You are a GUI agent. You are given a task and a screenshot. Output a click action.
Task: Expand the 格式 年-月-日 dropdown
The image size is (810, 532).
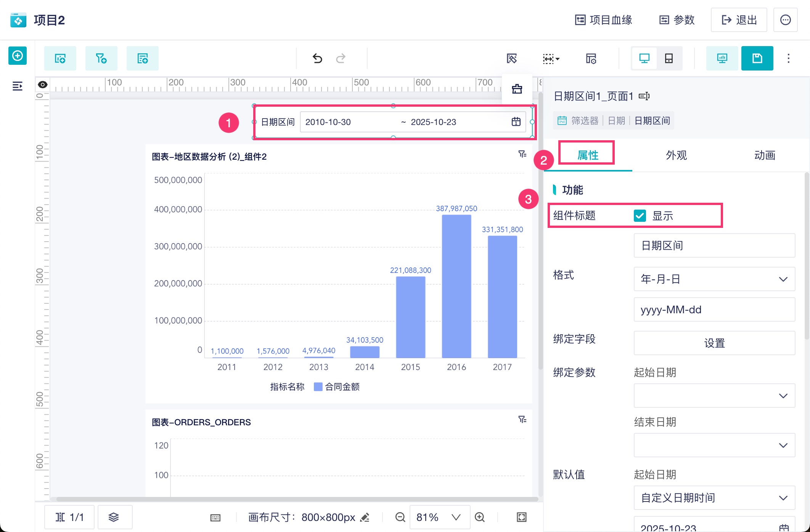tap(714, 279)
